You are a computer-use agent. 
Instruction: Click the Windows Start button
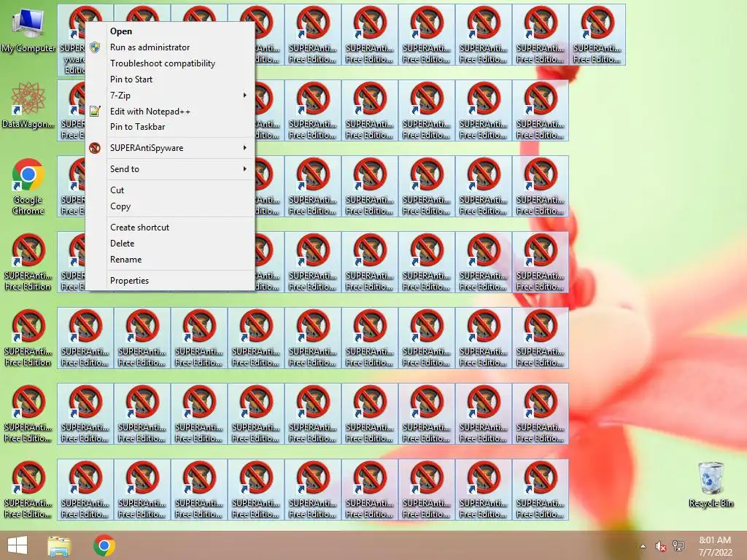tap(18, 545)
